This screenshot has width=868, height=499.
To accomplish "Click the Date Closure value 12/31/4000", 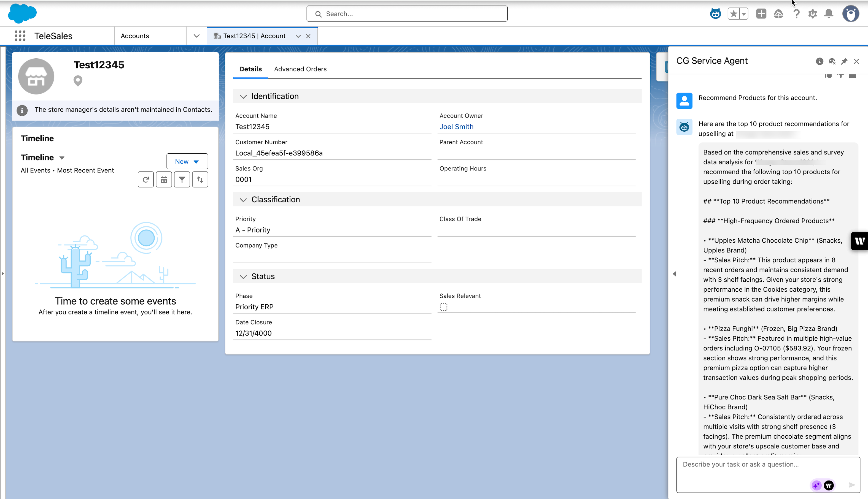I will point(254,333).
